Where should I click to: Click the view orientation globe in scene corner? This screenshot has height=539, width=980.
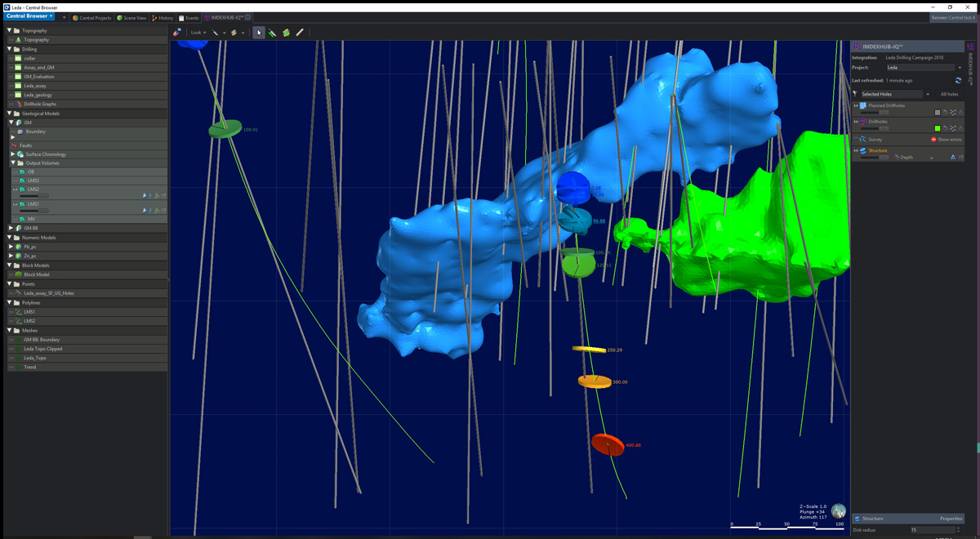[838, 511]
